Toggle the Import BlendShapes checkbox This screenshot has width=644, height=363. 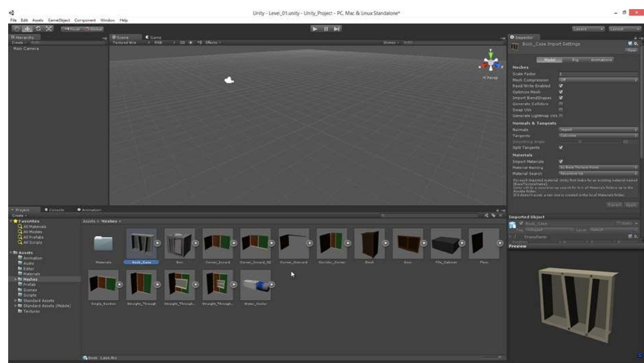(x=561, y=98)
